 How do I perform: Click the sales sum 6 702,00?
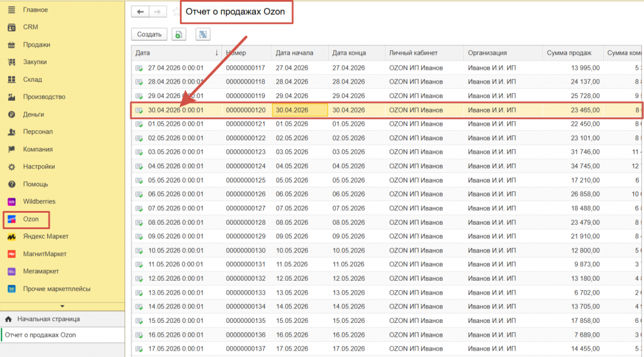tap(587, 293)
